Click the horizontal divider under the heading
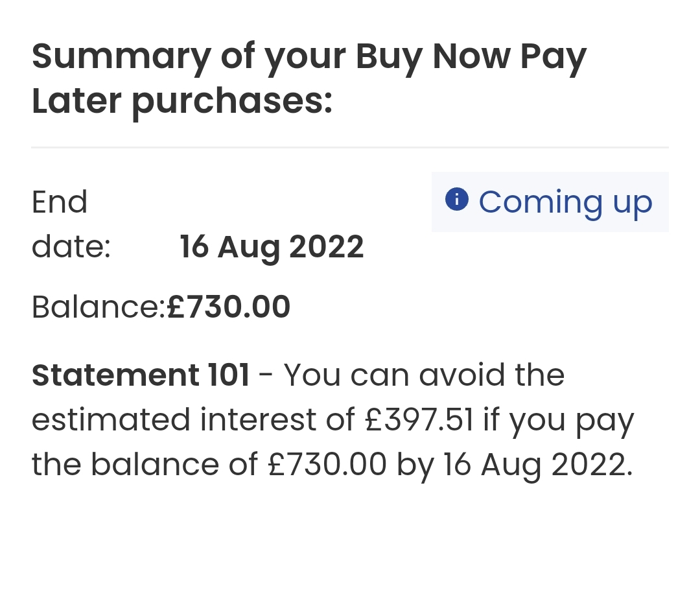The width and height of the screenshot is (700, 599). click(x=350, y=147)
